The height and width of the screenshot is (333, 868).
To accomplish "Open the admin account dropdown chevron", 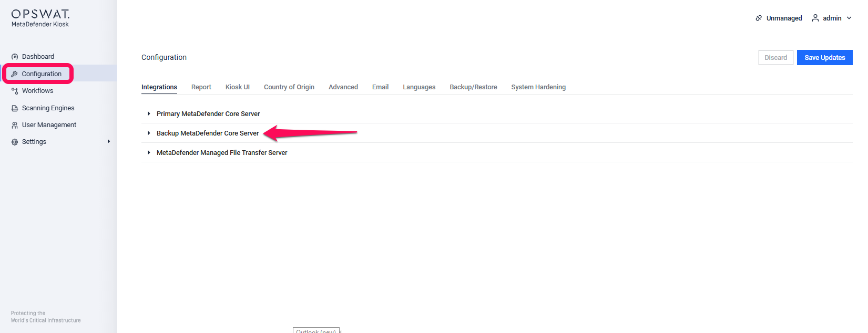I will click(x=849, y=18).
